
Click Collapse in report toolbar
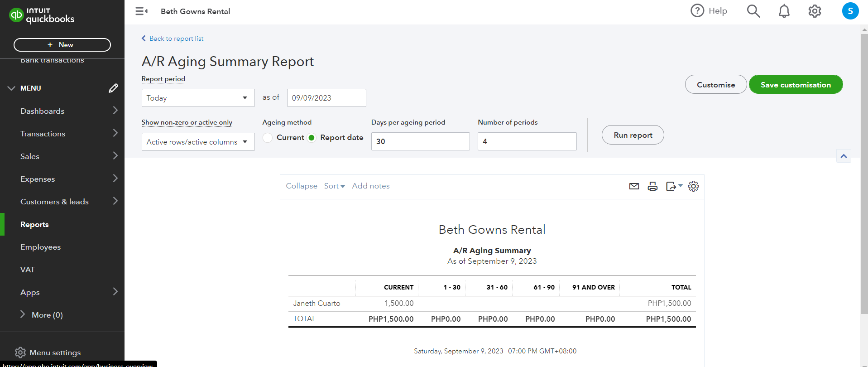302,186
